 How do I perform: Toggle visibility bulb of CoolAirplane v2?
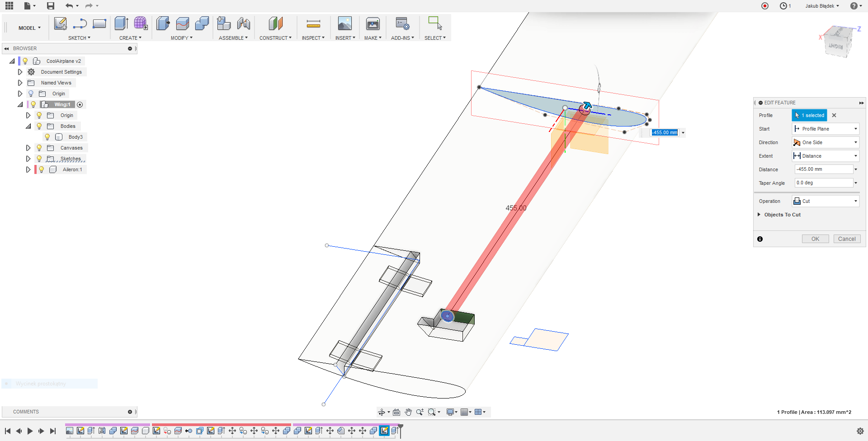click(25, 61)
